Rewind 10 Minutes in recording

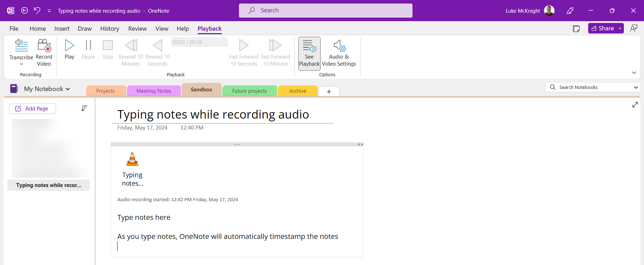tap(131, 53)
